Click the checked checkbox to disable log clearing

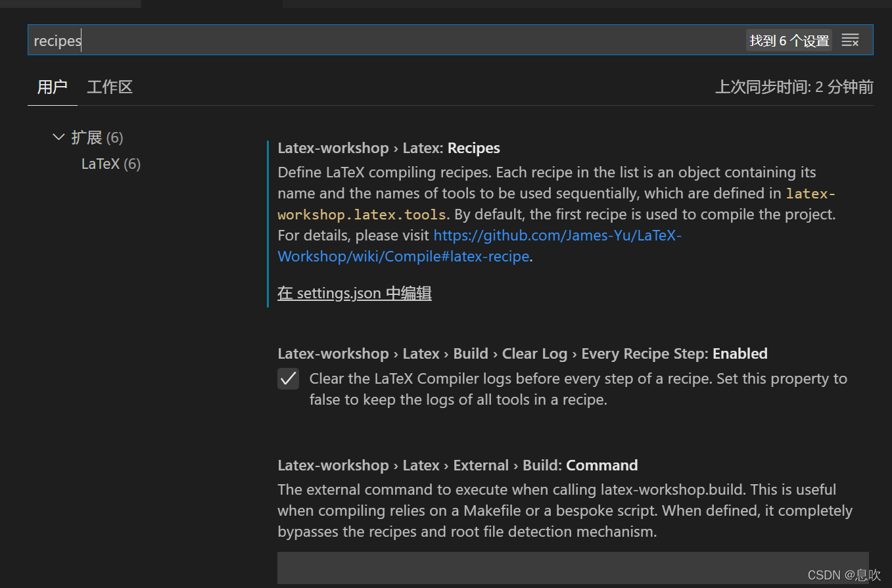288,379
